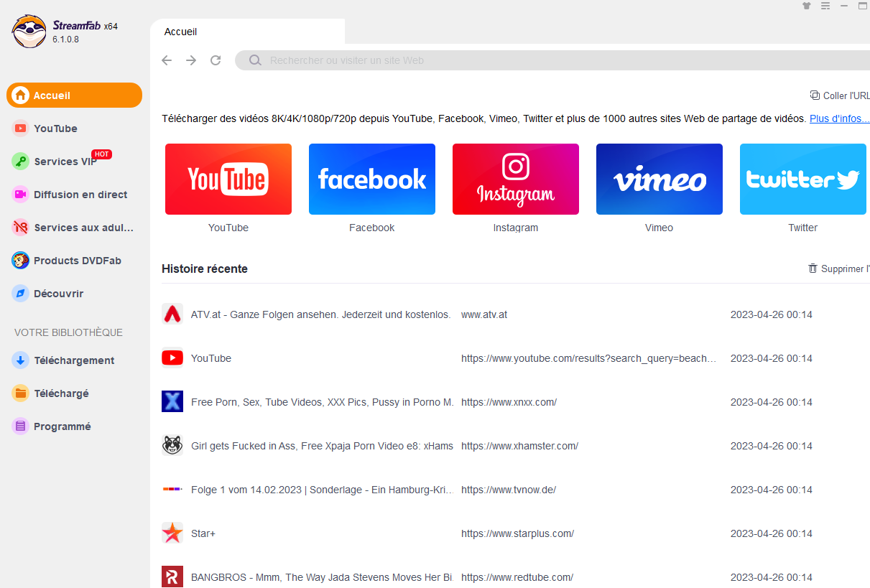Viewport: 870px width, 588px height.
Task: Click the Supprimer history button
Action: coord(839,269)
